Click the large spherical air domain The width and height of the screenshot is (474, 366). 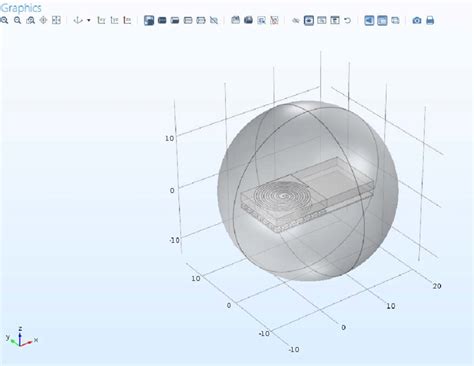coord(308,191)
